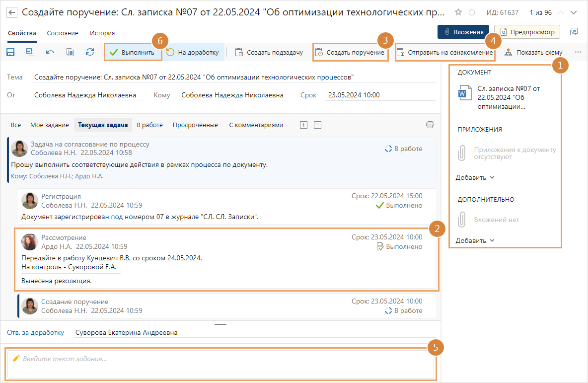
Task: Open toolbar overflow menu with three dots
Action: point(578,52)
